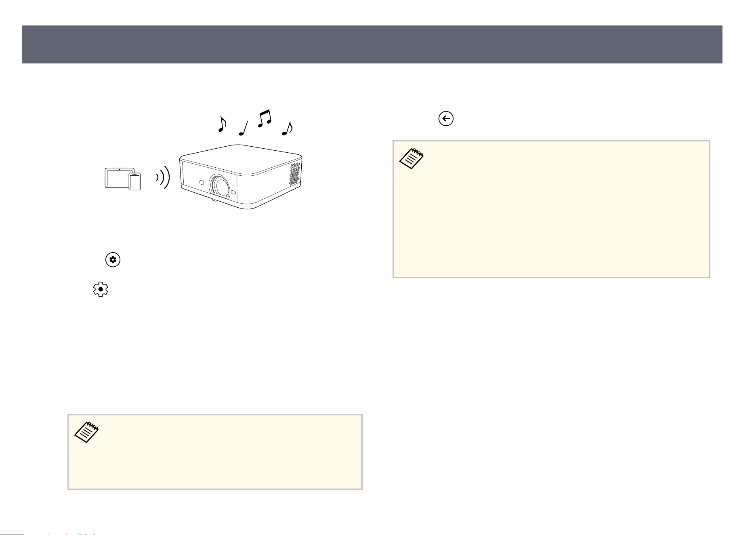Click inside the right yellow note box
Image resolution: width=756 pixels, height=535 pixels.
551,209
